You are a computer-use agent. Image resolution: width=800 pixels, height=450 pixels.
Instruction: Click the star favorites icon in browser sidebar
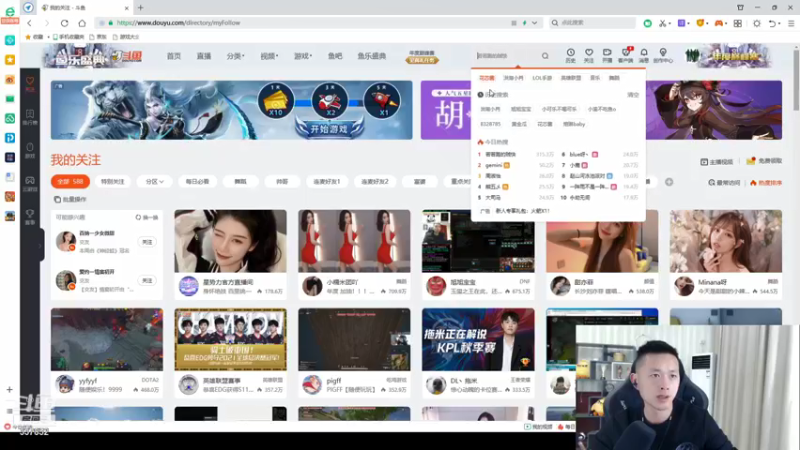(x=10, y=60)
